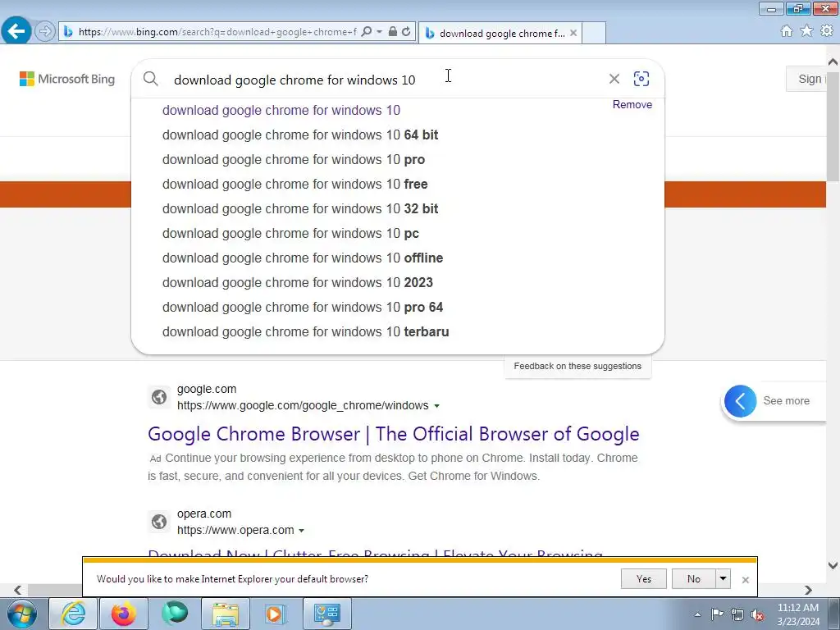
Task: Expand the arrow next to www.opera.com URL
Action: (x=302, y=531)
